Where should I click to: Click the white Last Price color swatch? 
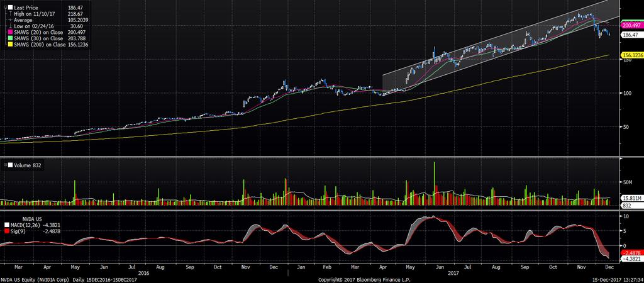[x=10, y=8]
